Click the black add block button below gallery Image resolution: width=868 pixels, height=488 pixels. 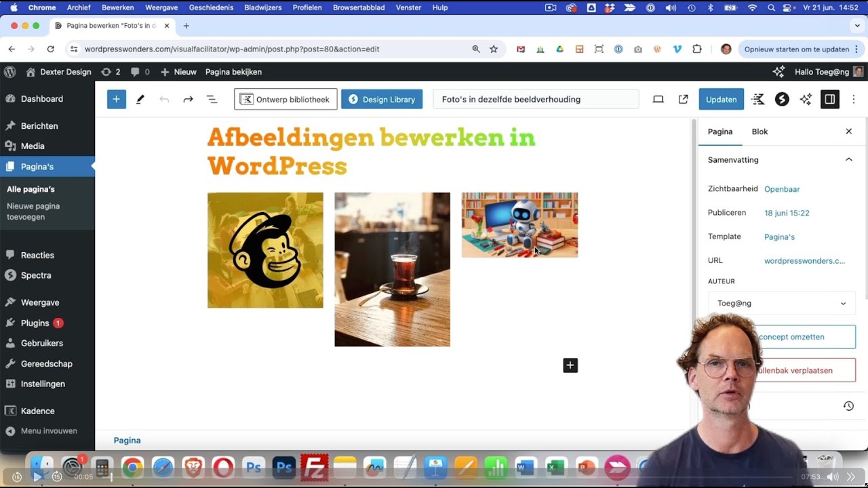[x=570, y=365]
